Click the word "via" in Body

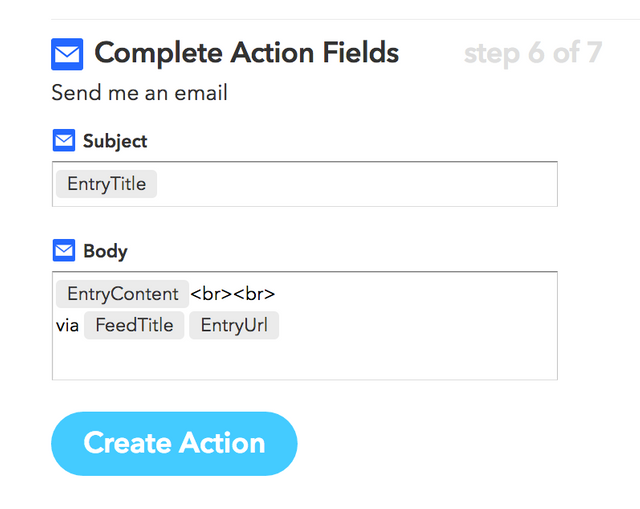[x=68, y=325]
